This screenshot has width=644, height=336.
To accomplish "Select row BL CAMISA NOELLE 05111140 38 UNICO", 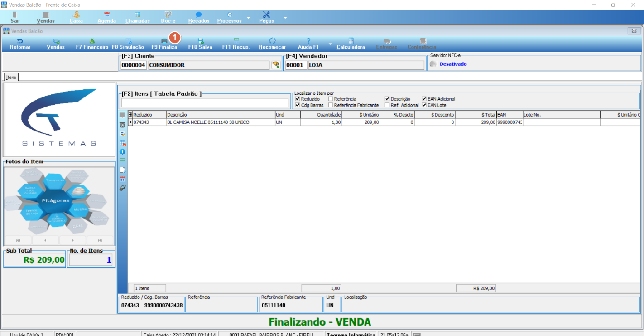I will (384, 122).
